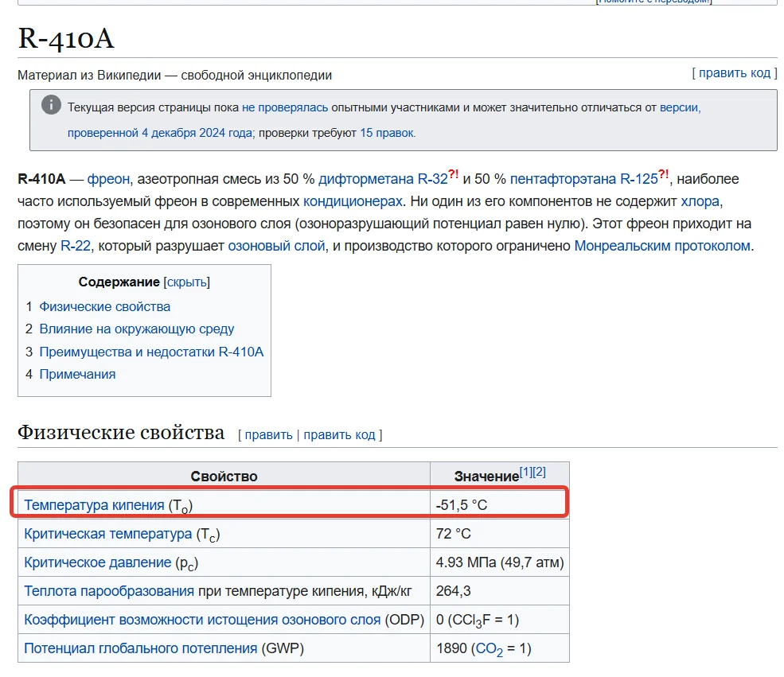Jump to 'Примечания' contents entry

[77, 374]
